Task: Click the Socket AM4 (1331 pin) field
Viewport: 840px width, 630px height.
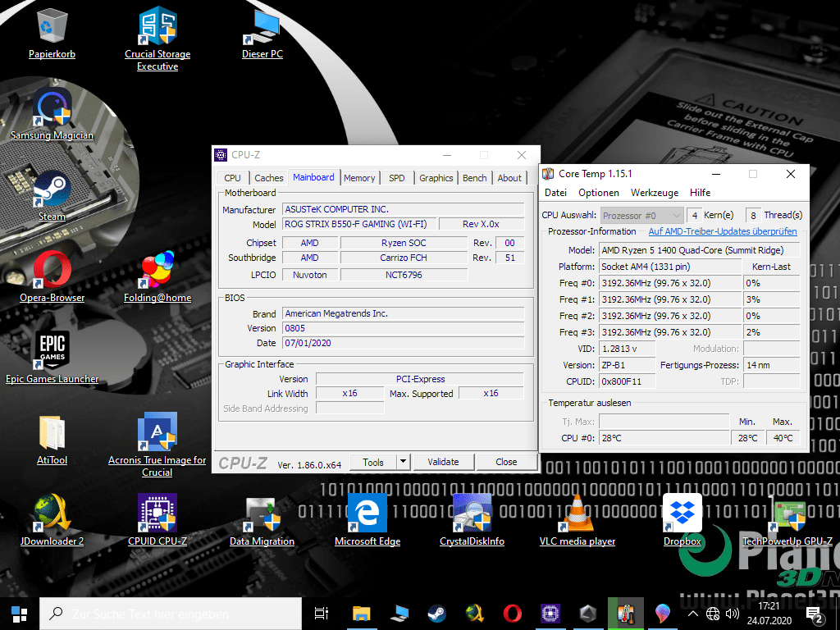Action: tap(670, 267)
